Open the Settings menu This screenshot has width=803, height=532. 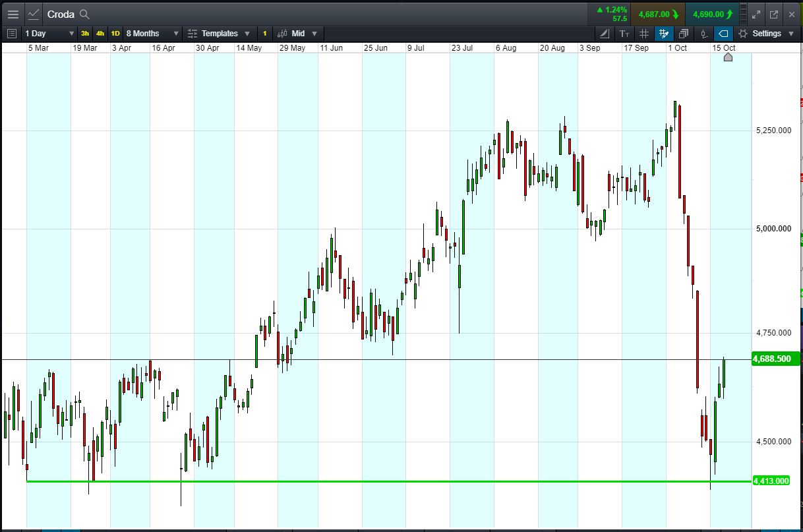point(767,34)
